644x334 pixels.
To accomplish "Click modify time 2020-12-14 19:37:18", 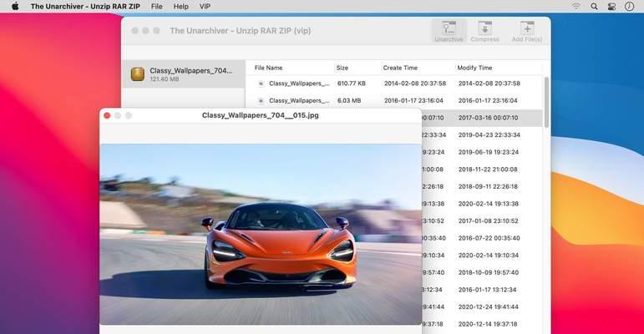I will pos(488,325).
